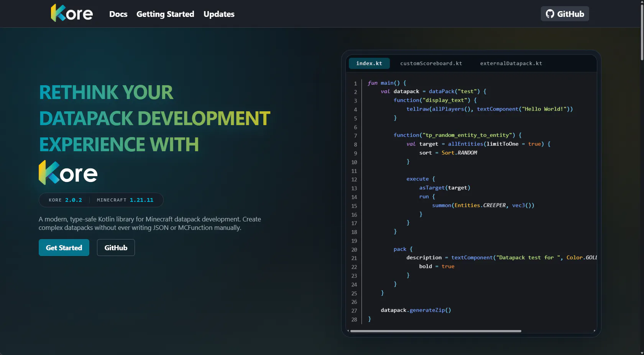Click the DATAPACK DEVELOPMENT heading line
Viewport: 644px width, 355px height.
pyautogui.click(x=155, y=118)
